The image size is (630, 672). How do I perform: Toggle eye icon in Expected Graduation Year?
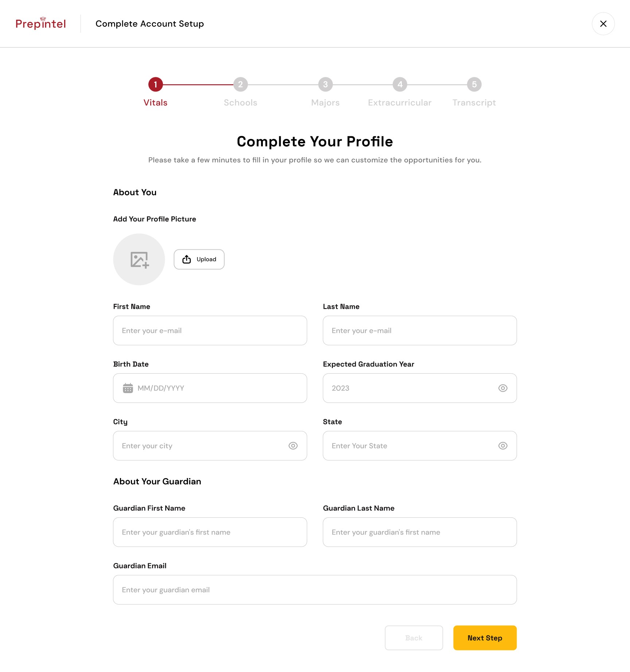503,388
